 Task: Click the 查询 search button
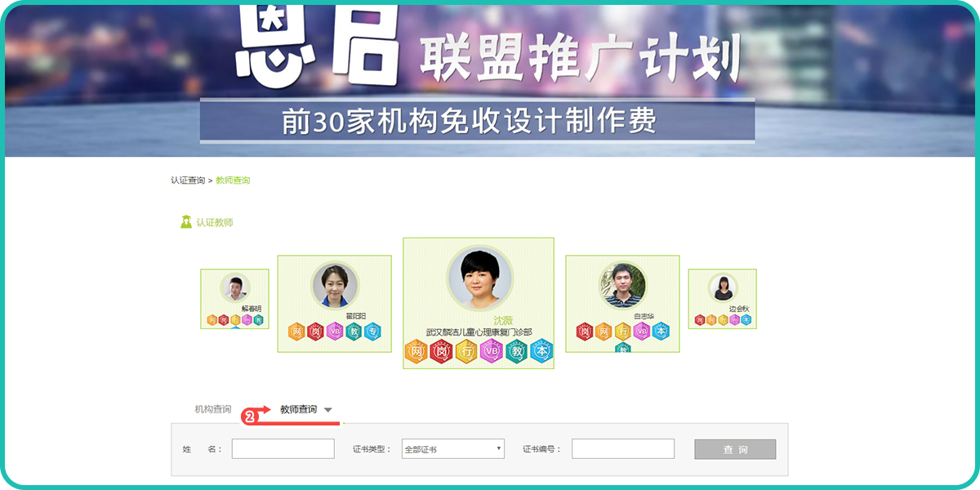[735, 449]
